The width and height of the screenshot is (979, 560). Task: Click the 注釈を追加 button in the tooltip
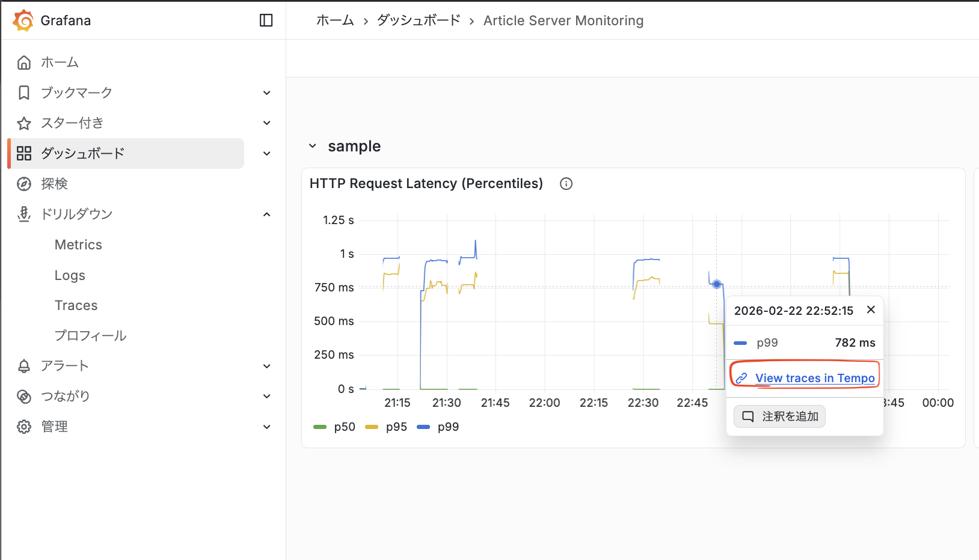[x=779, y=416]
